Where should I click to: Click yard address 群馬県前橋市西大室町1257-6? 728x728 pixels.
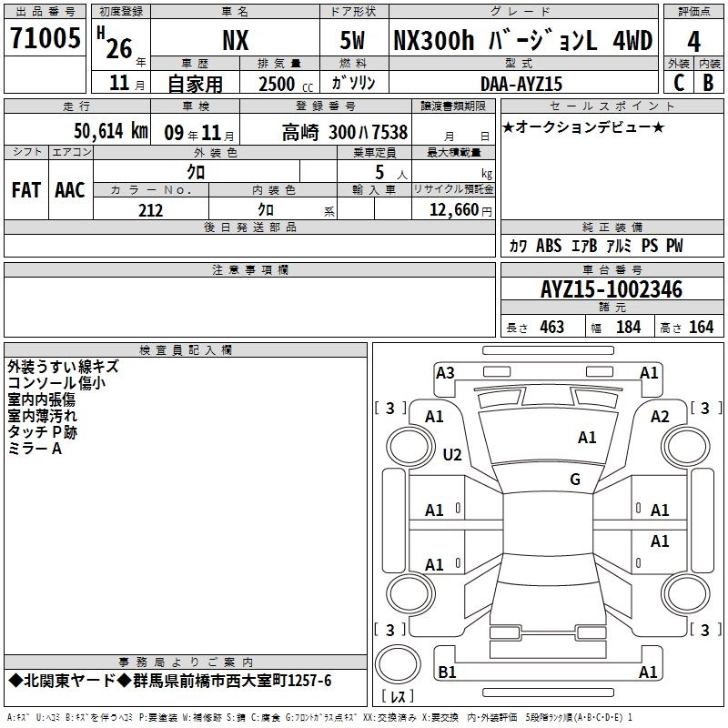coord(232,681)
